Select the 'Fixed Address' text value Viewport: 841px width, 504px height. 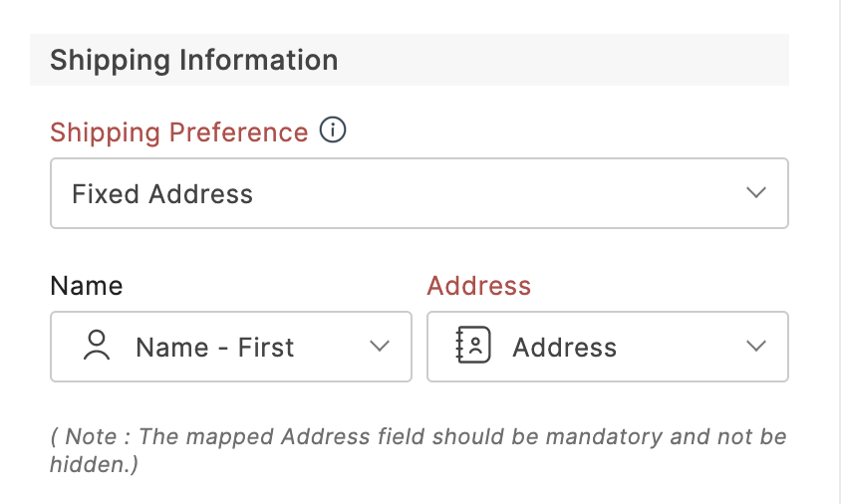[x=162, y=193]
